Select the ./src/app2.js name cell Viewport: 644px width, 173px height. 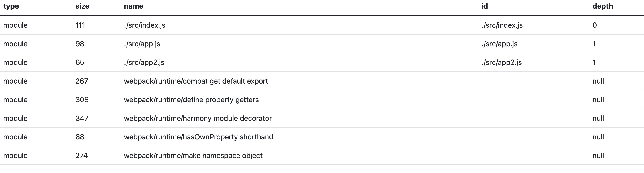(144, 62)
